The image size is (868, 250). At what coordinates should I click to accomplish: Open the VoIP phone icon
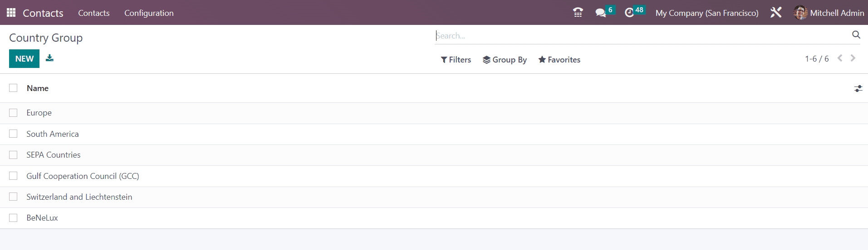coord(578,13)
